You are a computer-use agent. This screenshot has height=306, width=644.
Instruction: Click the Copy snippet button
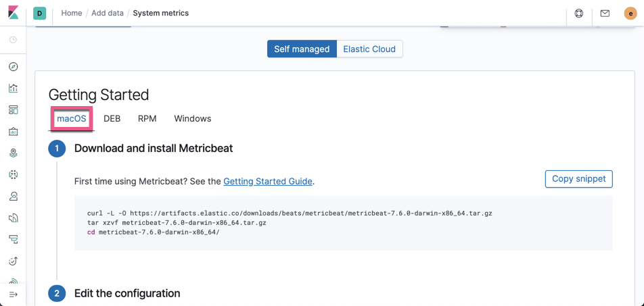pyautogui.click(x=578, y=178)
